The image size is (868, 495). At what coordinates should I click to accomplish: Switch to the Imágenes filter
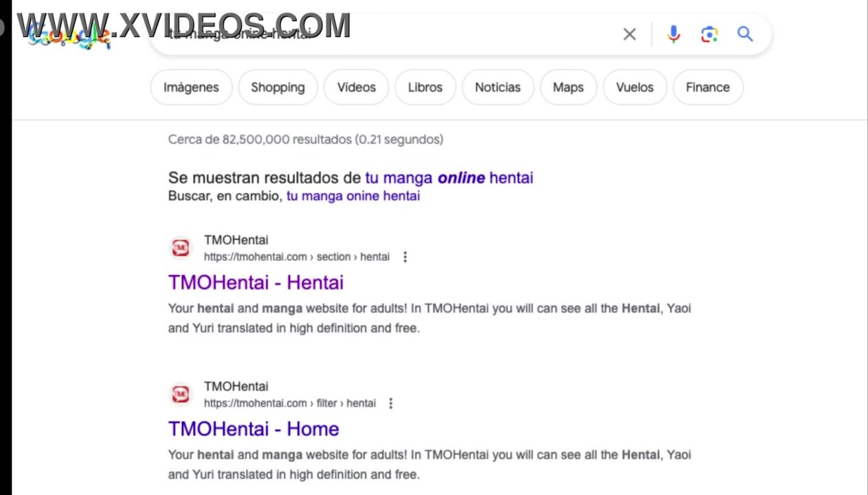(x=191, y=87)
